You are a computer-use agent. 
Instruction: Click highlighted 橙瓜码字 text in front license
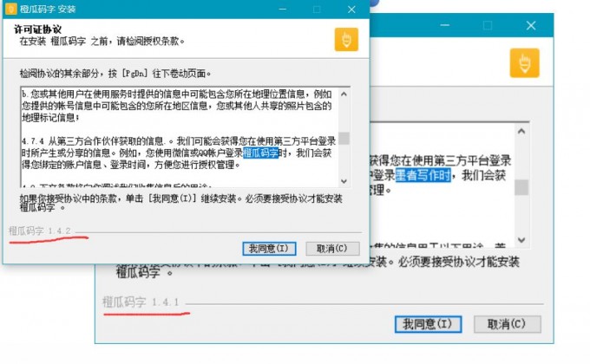tap(259, 153)
